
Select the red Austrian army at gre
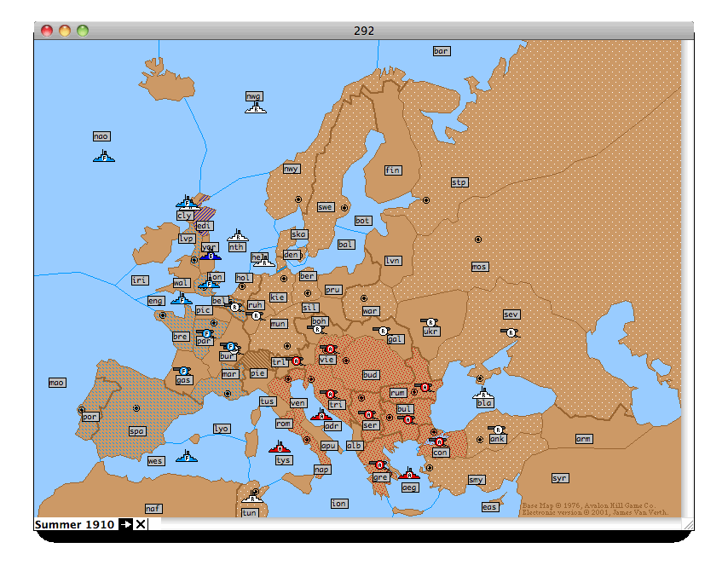click(x=378, y=464)
